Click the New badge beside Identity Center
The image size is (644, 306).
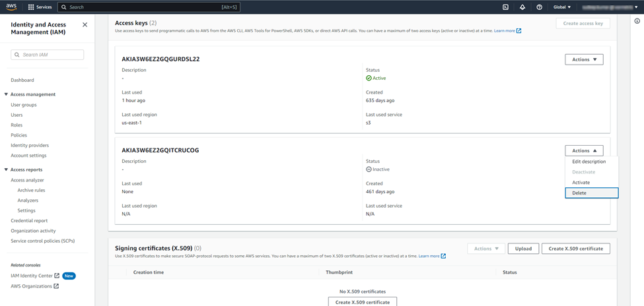(x=69, y=276)
